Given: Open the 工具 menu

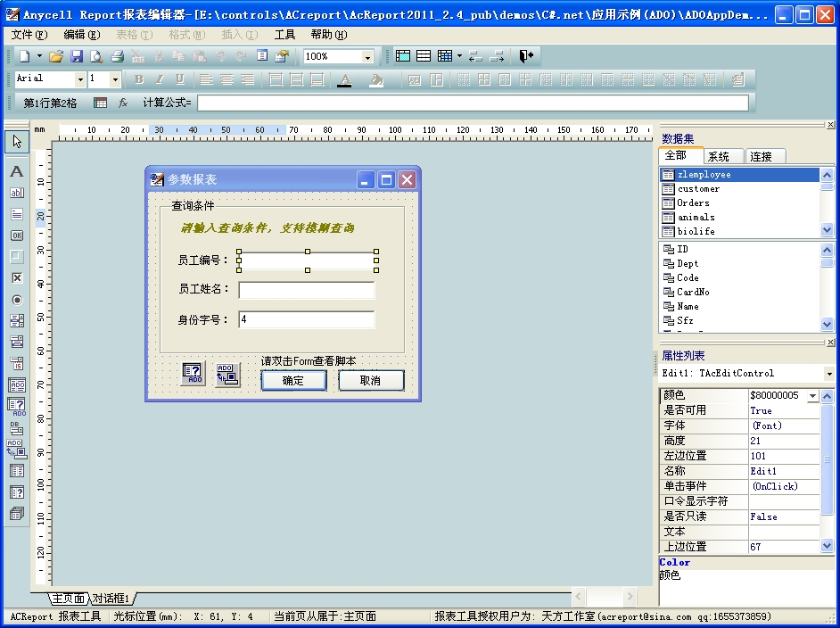Looking at the screenshot, I should 284,34.
